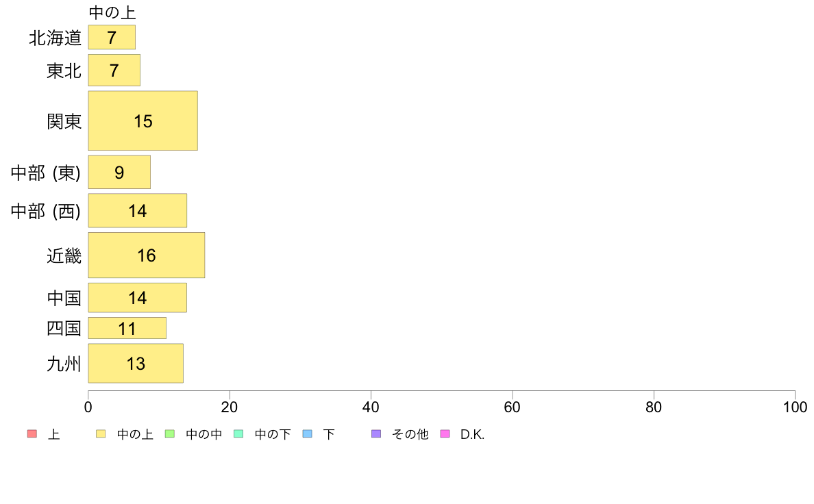This screenshot has height=504, width=814.
Task: Click the 中の上 column header label
Action: 112,12
